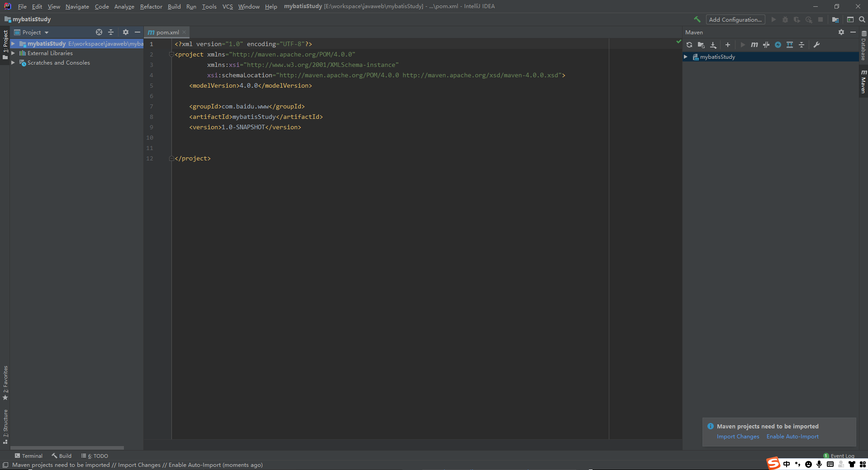Click on the groupId line in the editor

247,107
